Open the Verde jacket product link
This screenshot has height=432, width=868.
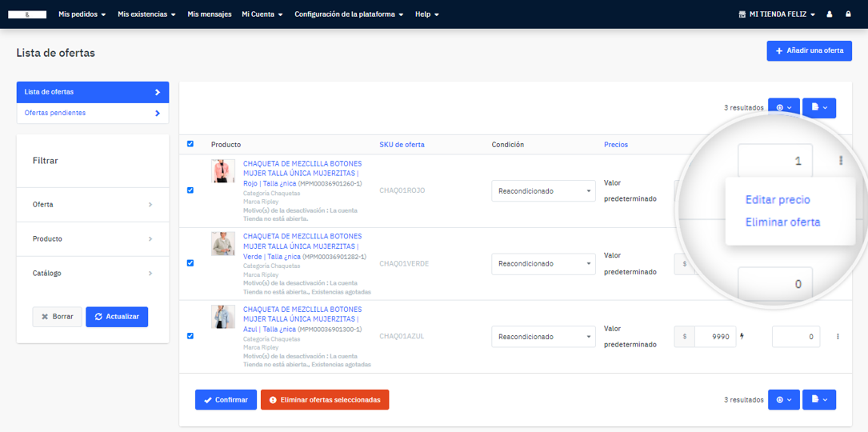tap(303, 246)
